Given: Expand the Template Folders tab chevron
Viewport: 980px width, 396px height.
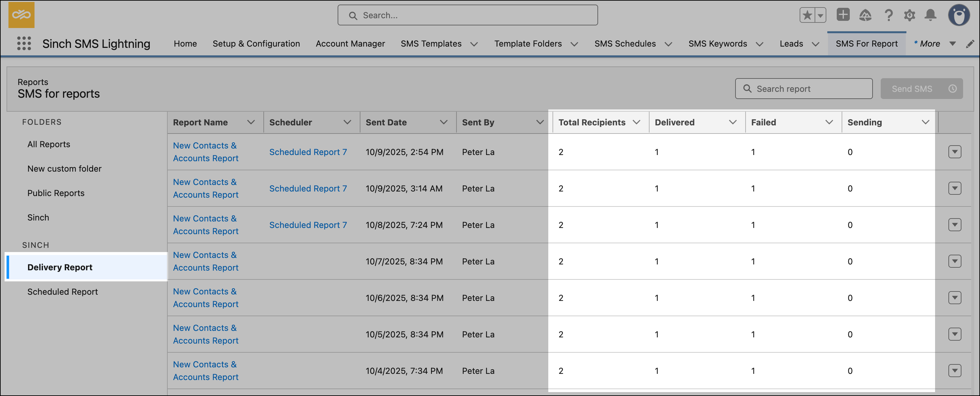Looking at the screenshot, I should point(574,44).
